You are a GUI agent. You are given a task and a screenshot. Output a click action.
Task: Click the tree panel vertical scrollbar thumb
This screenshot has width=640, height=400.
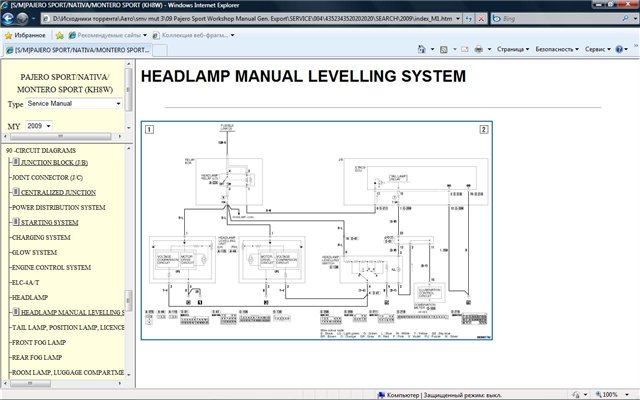(129, 301)
